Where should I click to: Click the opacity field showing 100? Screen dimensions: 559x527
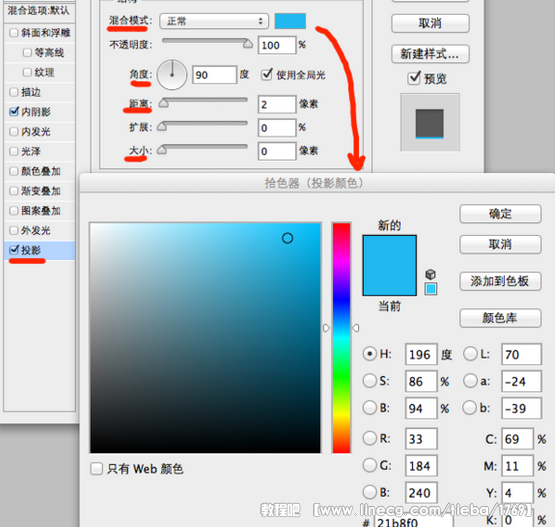coord(277,45)
